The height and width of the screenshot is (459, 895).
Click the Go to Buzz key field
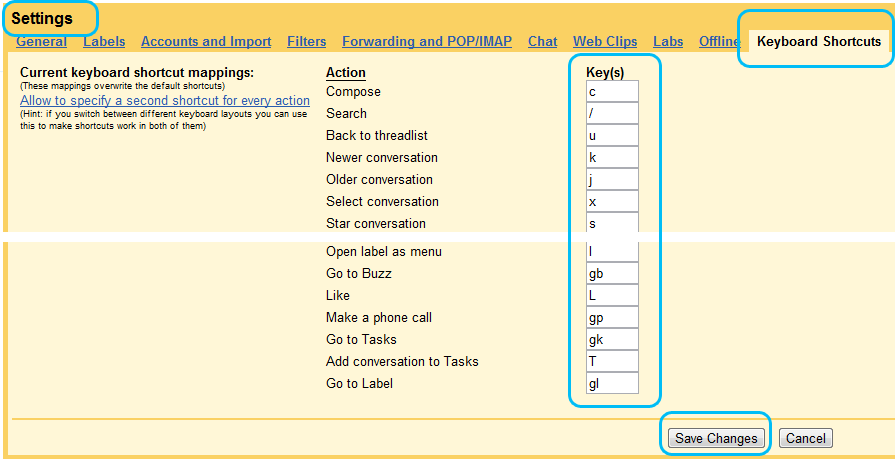[x=612, y=273]
